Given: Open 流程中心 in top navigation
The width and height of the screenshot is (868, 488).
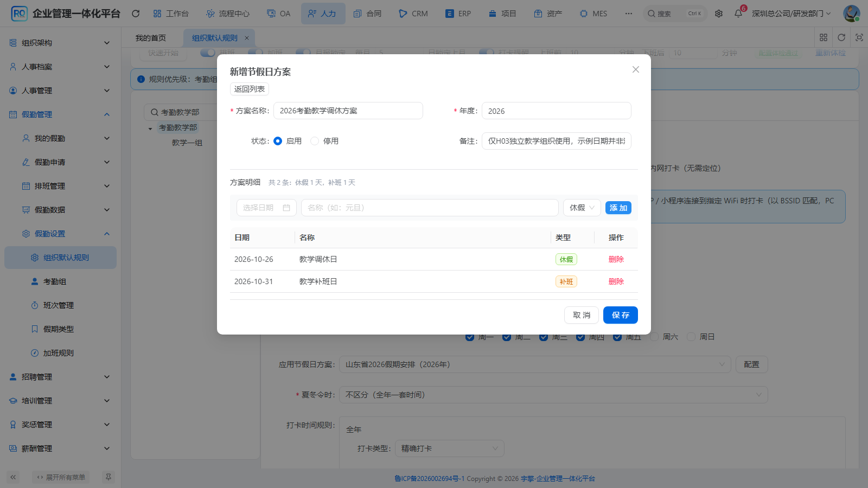Looking at the screenshot, I should pyautogui.click(x=228, y=14).
